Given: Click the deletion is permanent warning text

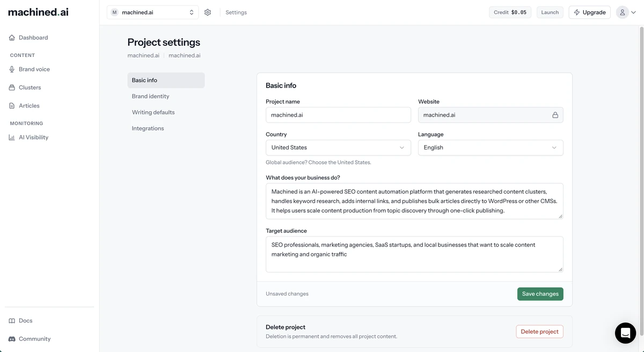Looking at the screenshot, I should [331, 336].
